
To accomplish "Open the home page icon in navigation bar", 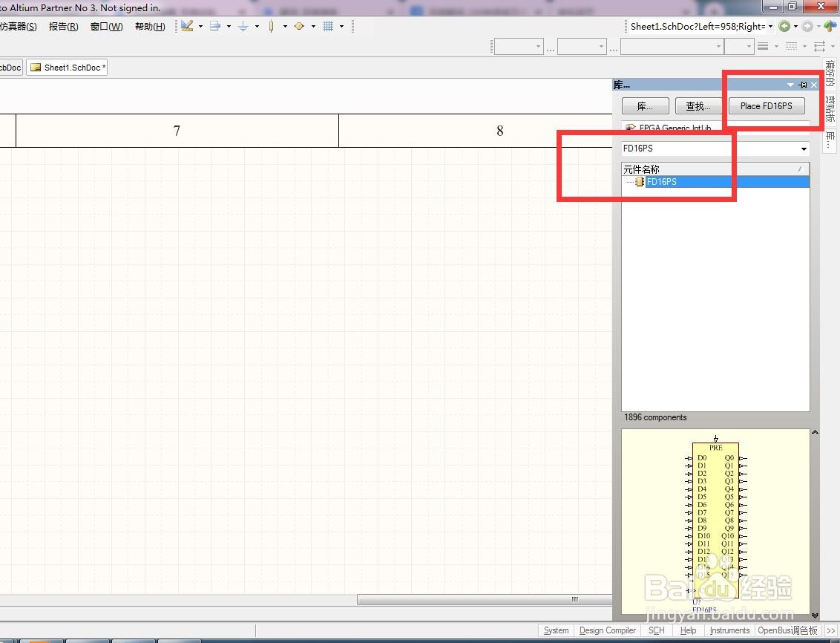I will click(830, 26).
